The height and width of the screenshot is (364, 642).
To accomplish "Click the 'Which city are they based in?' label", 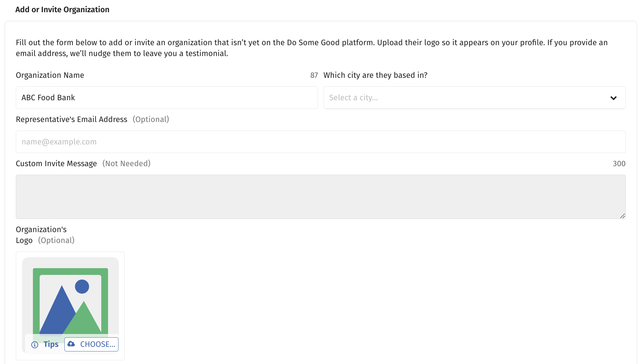I will tap(375, 75).
